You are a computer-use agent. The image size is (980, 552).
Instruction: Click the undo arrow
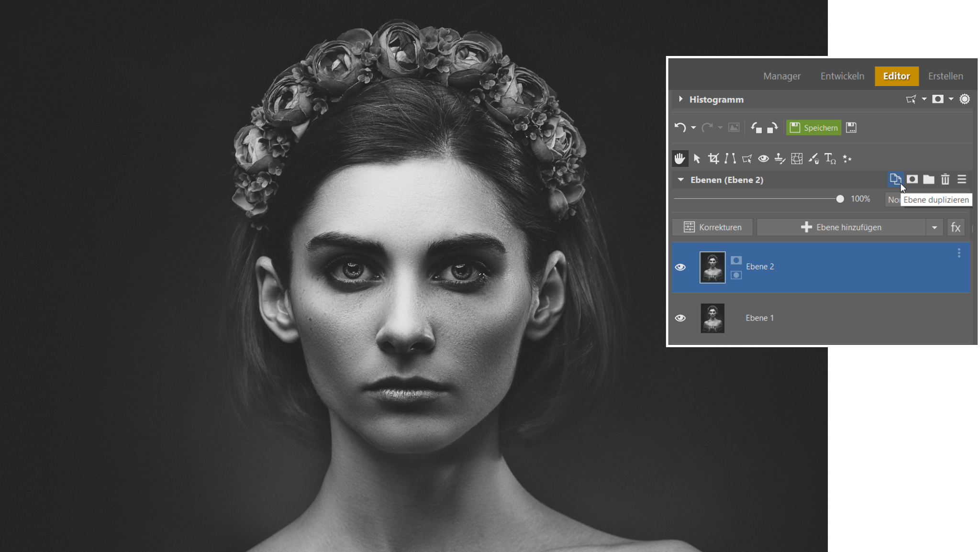(x=680, y=127)
